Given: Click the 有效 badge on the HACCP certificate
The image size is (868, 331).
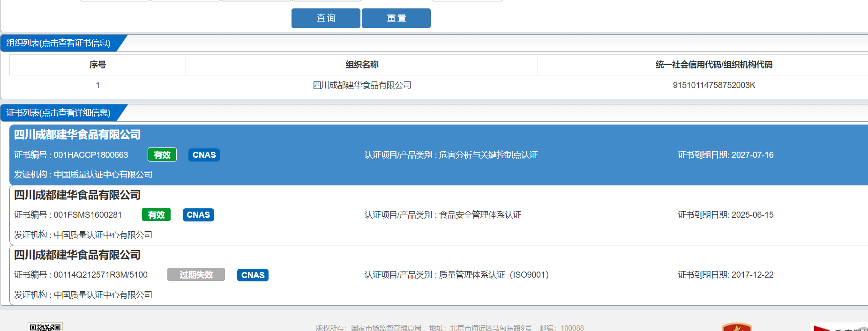Looking at the screenshot, I should (162, 155).
